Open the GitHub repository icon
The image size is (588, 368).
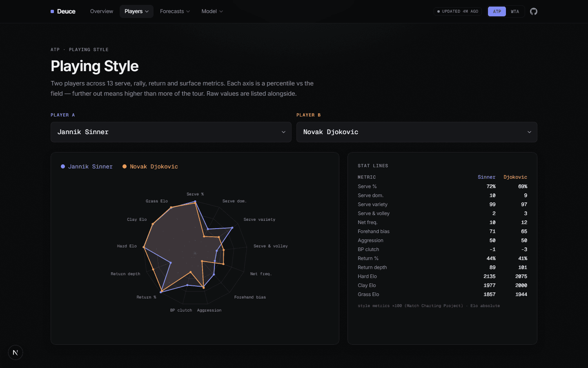pyautogui.click(x=534, y=11)
